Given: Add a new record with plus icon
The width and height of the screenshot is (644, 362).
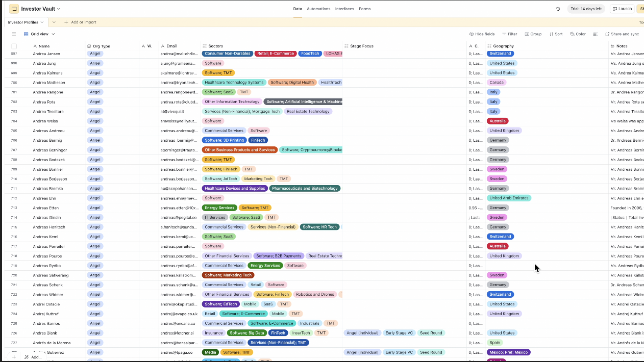Looking at the screenshot, I should (14, 357).
